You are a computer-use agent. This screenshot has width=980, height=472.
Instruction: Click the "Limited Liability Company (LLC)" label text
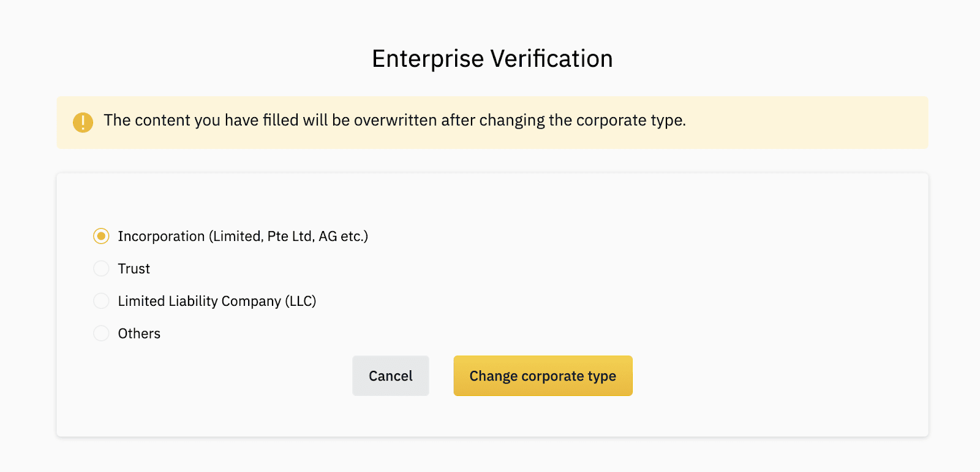click(217, 302)
